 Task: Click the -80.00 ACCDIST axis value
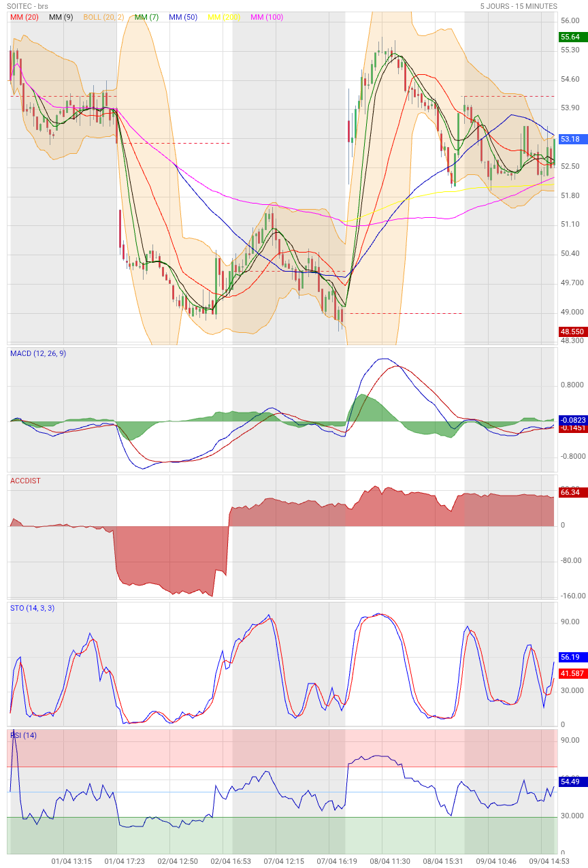[572, 561]
